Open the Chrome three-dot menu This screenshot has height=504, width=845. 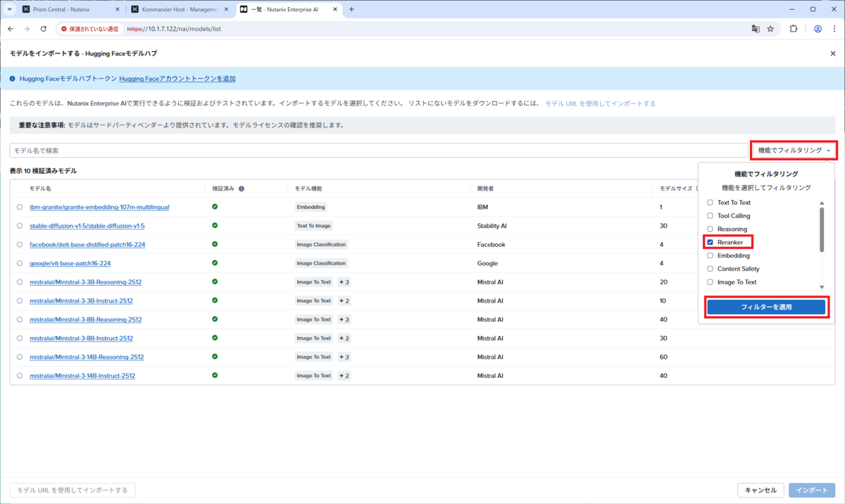(834, 29)
